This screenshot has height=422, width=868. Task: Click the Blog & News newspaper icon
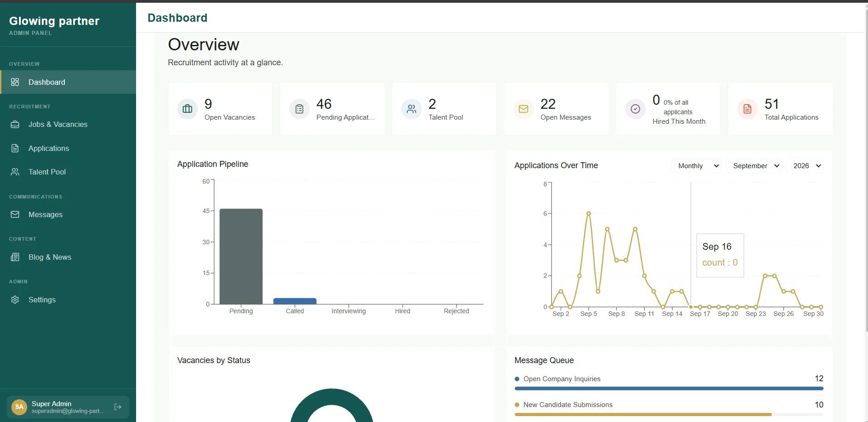click(15, 257)
